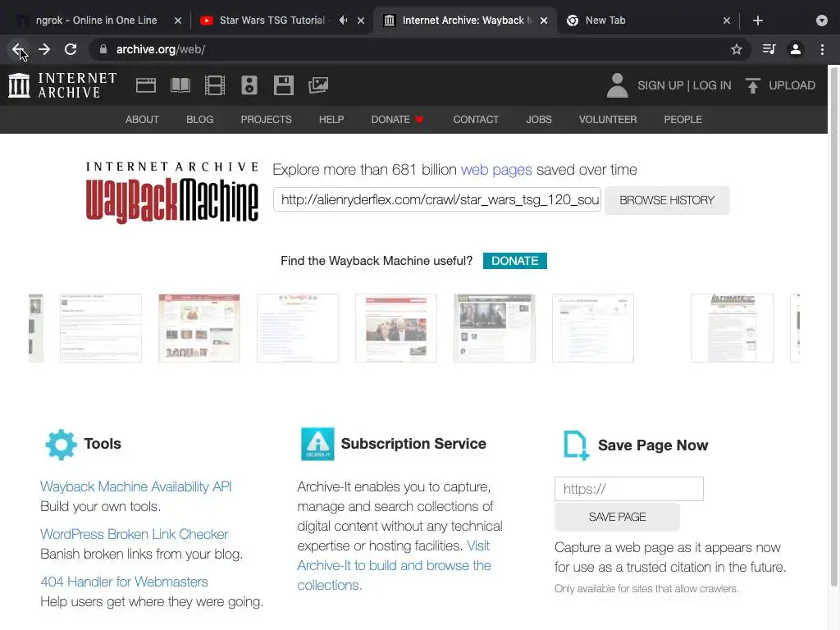The width and height of the screenshot is (840, 630).
Task: Click the https:// Save Page input field
Action: click(629, 489)
